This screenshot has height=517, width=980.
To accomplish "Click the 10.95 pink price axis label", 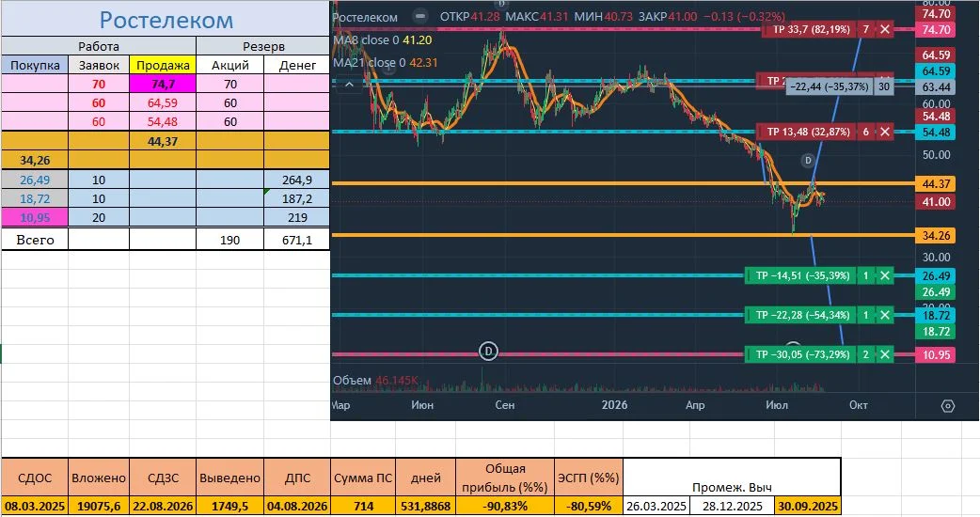I will click(x=936, y=354).
